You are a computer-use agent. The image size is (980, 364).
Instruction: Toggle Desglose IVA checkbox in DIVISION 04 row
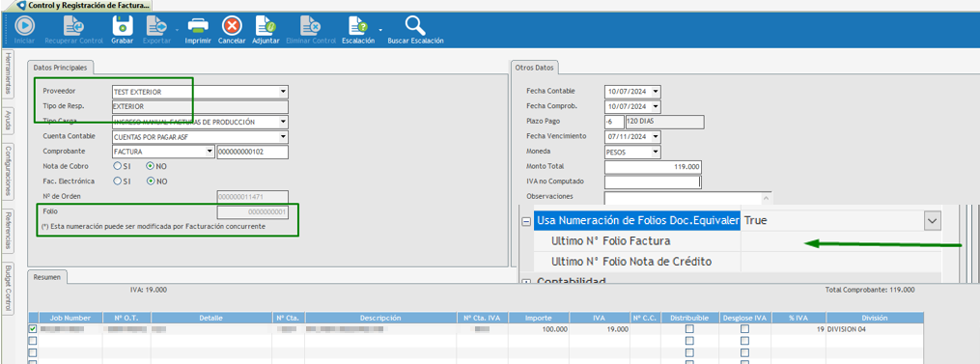pos(745,329)
